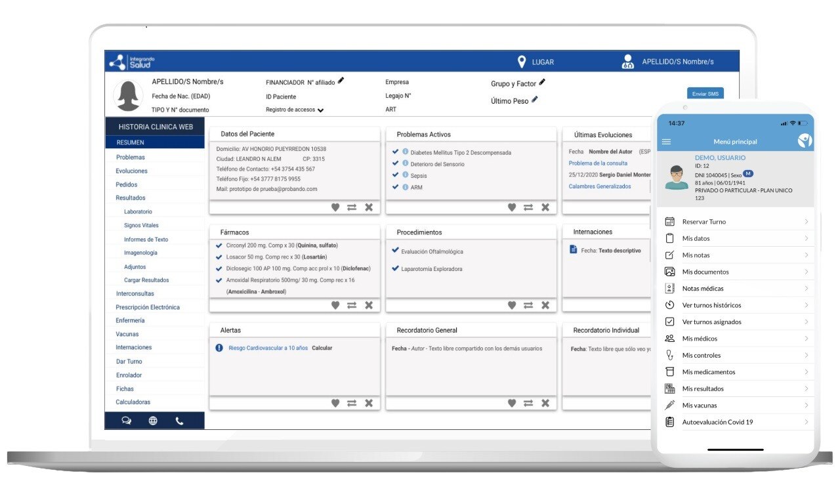Click the globe icon in sidebar footer
This screenshot has width=840, height=504.
pyautogui.click(x=153, y=421)
